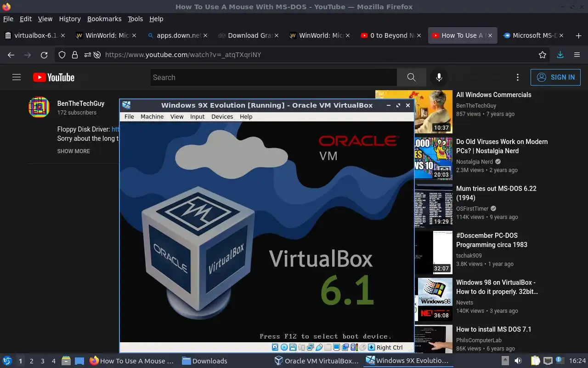Click padlock site security icon

pos(75,55)
